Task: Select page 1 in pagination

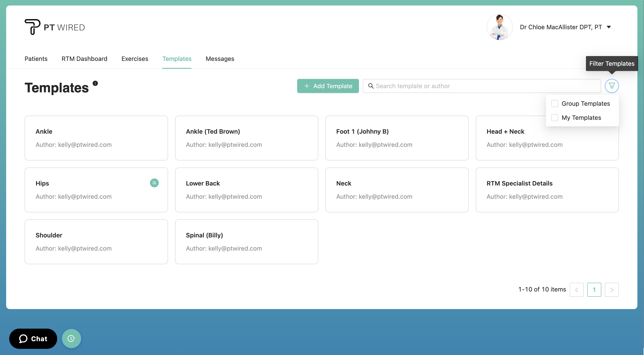Action: (x=594, y=289)
